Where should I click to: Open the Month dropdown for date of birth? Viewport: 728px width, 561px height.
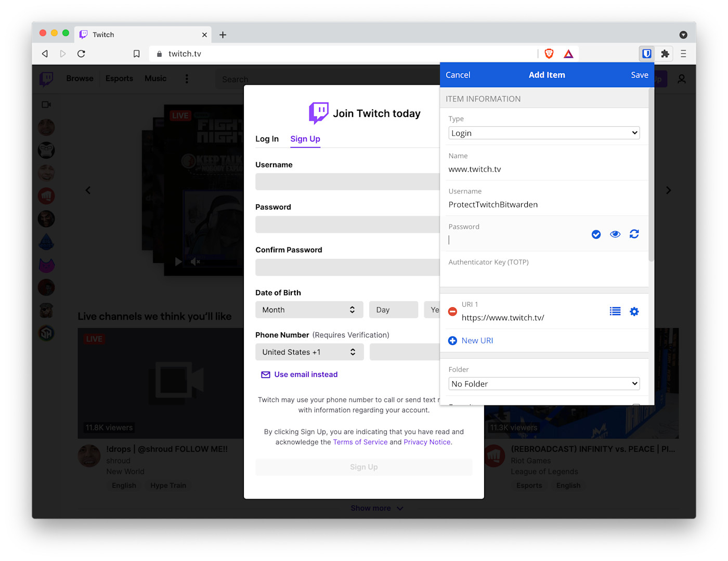pos(309,309)
